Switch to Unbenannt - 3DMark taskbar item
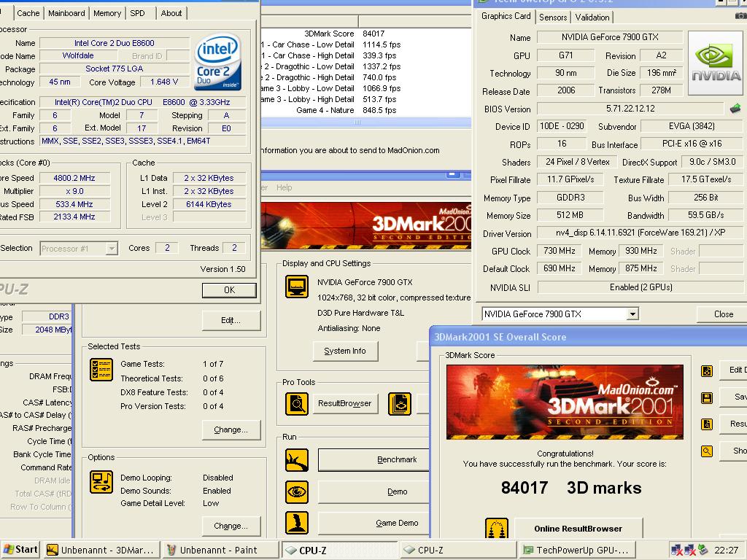The image size is (747, 560). pyautogui.click(x=101, y=550)
